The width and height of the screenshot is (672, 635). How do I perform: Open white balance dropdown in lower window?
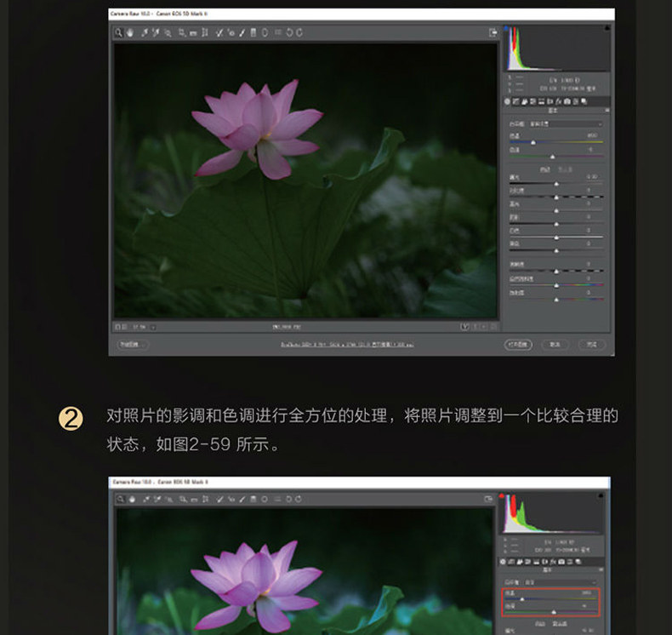561,582
